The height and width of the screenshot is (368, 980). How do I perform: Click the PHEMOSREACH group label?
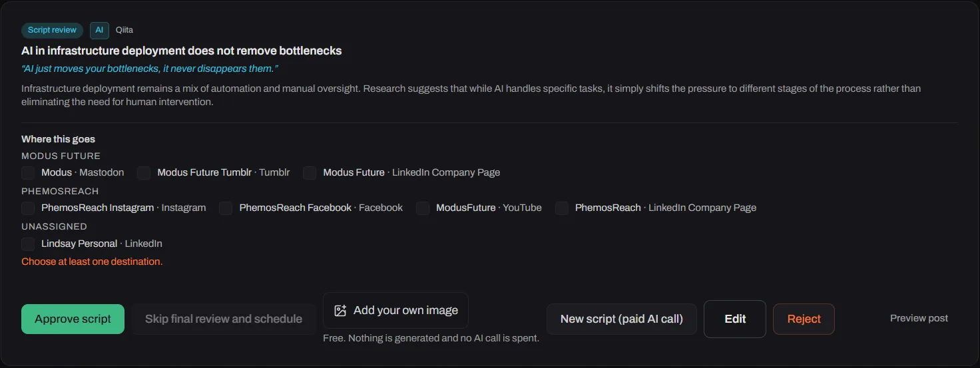(60, 191)
